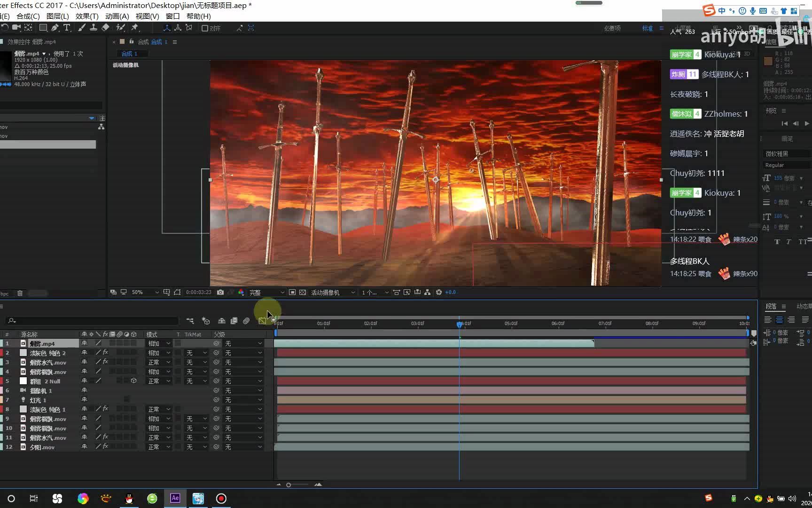Enable motion blur for timeline
The image size is (812, 508).
246,321
